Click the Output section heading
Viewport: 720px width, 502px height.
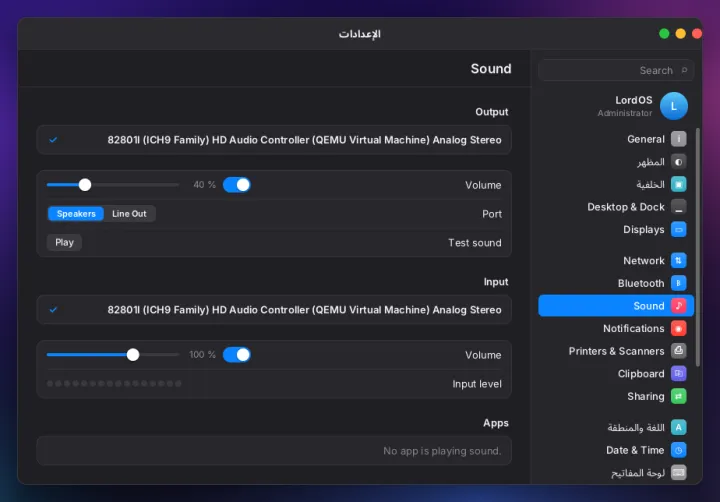(491, 112)
